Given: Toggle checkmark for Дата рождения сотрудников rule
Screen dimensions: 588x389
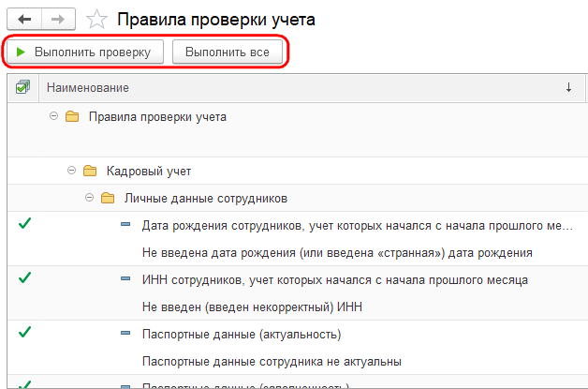Looking at the screenshot, I should (24, 223).
